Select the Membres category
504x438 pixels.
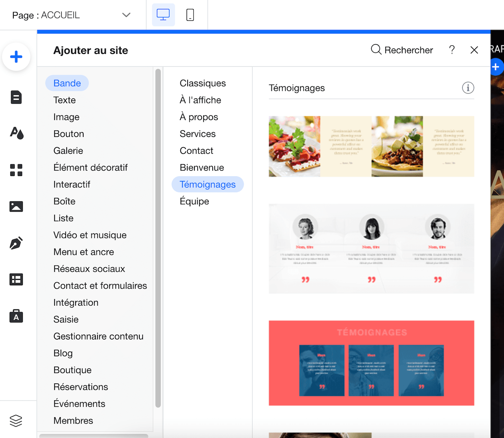(x=73, y=421)
